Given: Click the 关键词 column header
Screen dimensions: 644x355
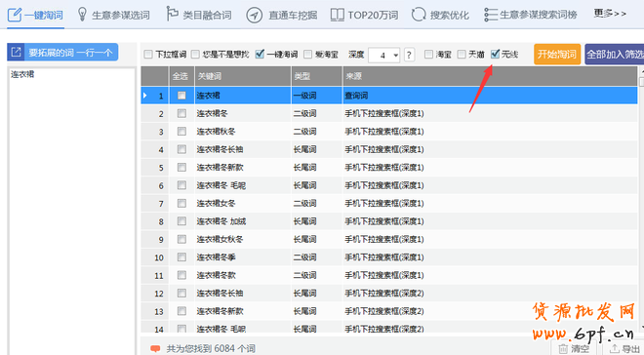Looking at the screenshot, I should [x=243, y=76].
